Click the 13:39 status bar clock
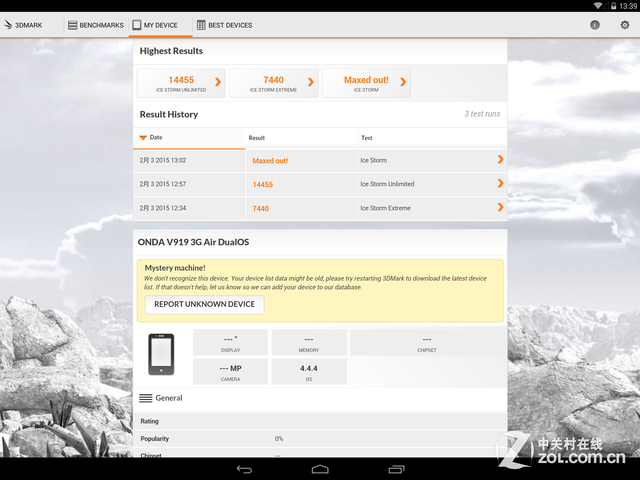Screen dimensions: 640x480 coord(628,6)
